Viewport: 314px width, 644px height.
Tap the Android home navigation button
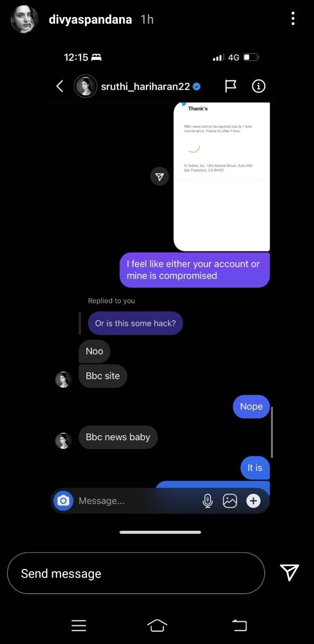pos(157,625)
